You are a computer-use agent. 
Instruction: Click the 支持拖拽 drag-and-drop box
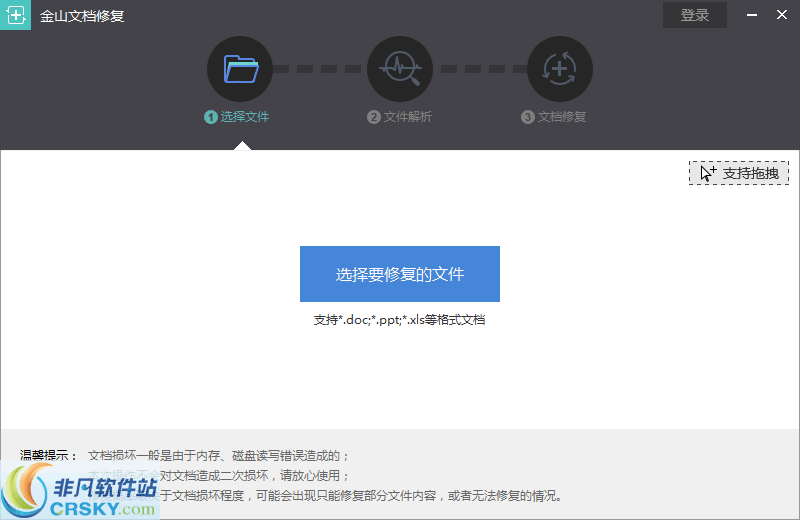tap(739, 173)
